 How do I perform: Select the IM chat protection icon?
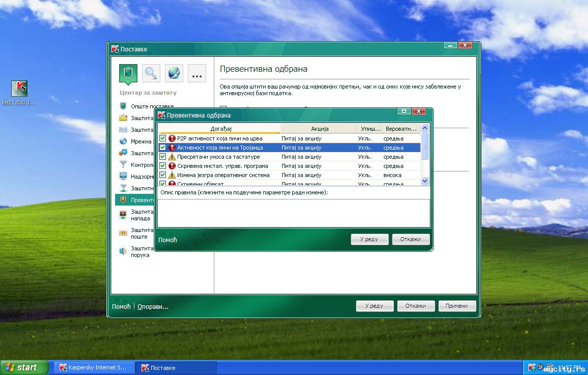(123, 153)
